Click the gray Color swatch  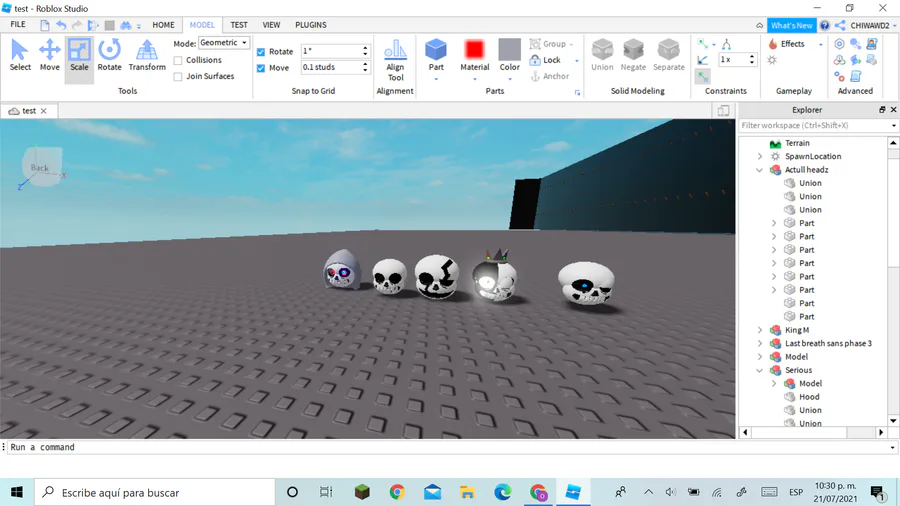[x=509, y=49]
